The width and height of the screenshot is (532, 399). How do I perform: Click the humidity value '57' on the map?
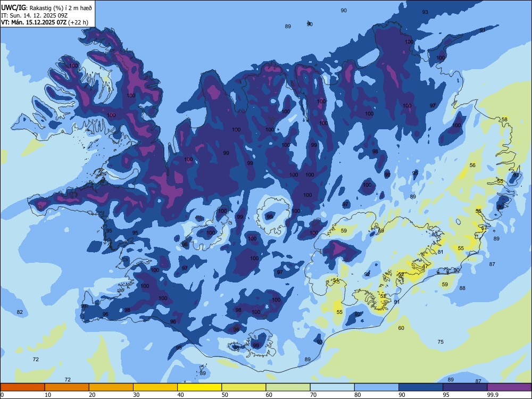(x=484, y=228)
